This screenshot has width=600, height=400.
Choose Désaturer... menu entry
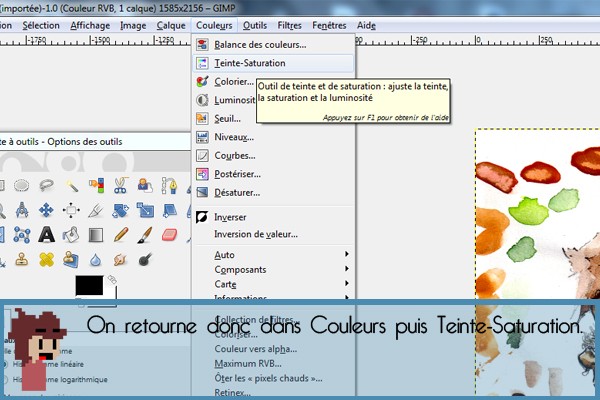274,193
